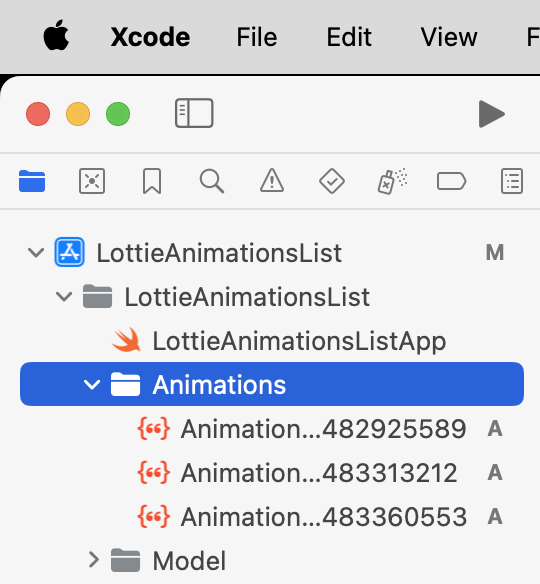
Task: Open the Test navigator diamond icon
Action: [332, 181]
